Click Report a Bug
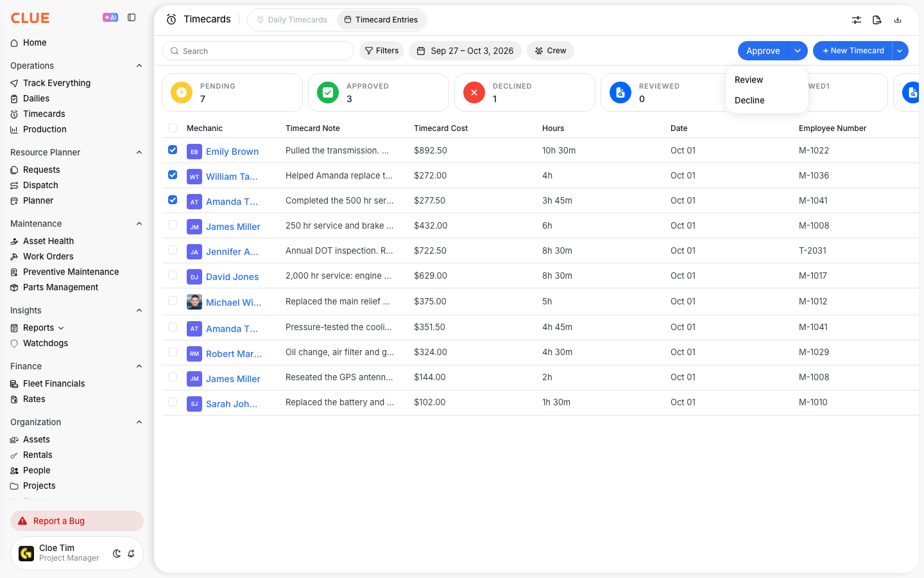Screen dimensions: 924x578 click(77, 521)
